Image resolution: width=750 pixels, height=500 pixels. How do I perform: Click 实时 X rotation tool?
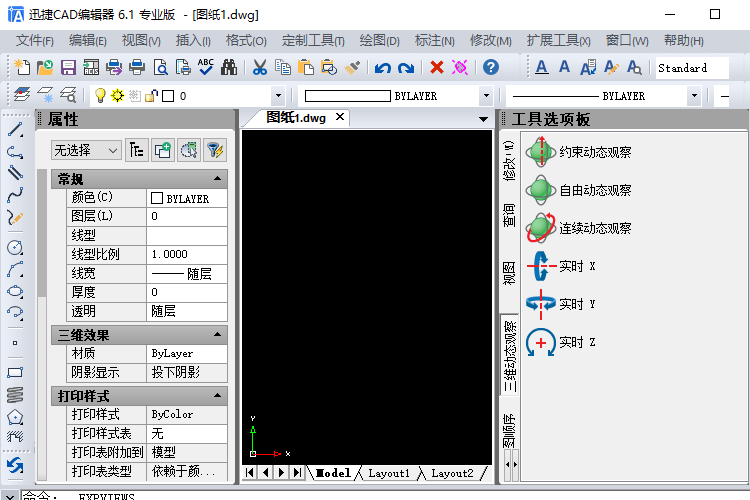[561, 266]
